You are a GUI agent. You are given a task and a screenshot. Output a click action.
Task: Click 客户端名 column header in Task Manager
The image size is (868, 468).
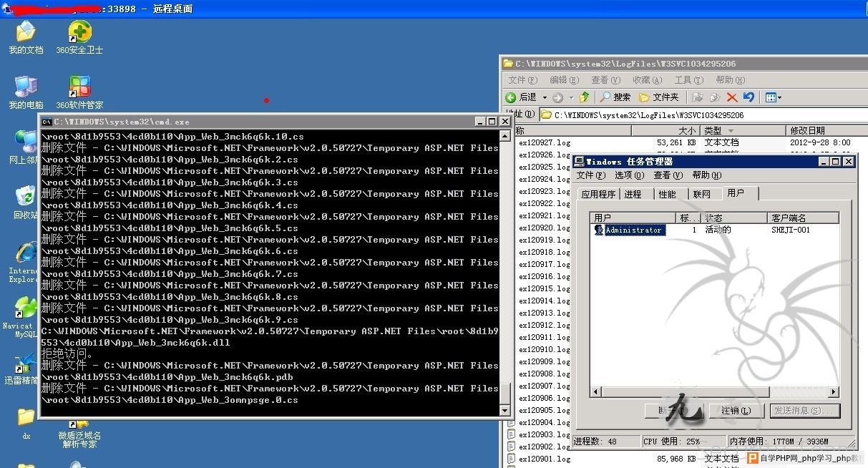click(803, 218)
